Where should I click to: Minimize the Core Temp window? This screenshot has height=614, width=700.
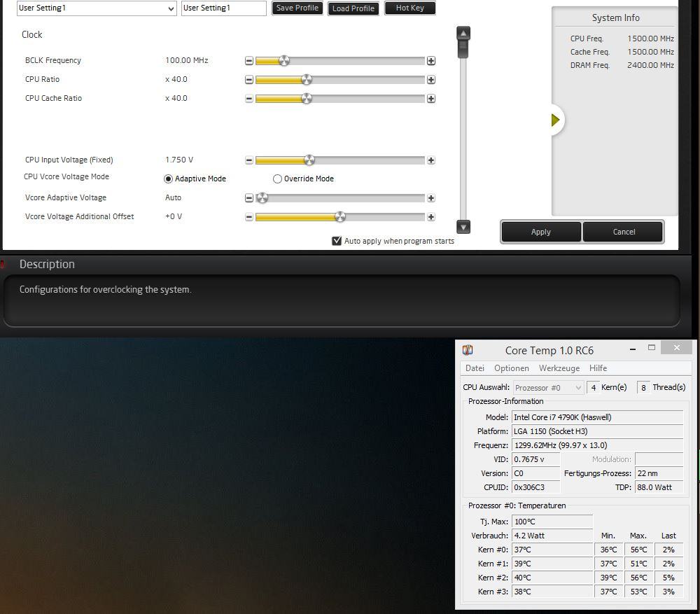coord(633,349)
